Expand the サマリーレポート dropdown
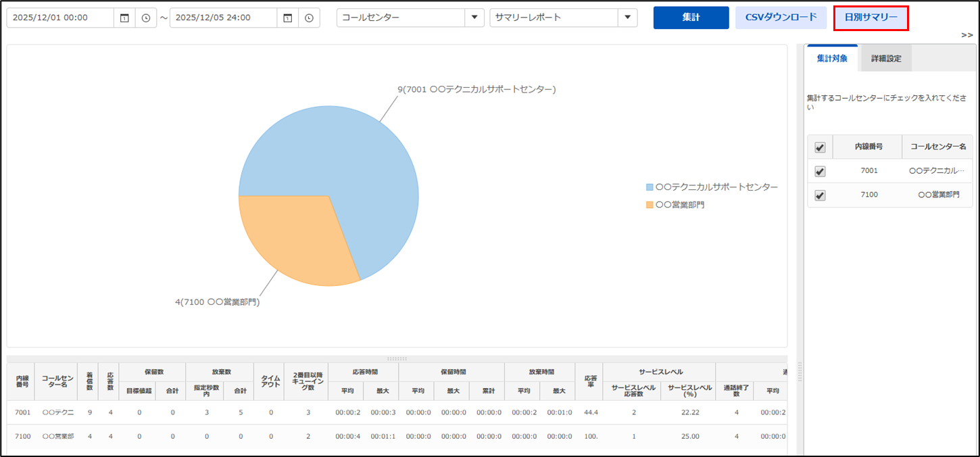This screenshot has width=980, height=457. click(x=628, y=18)
